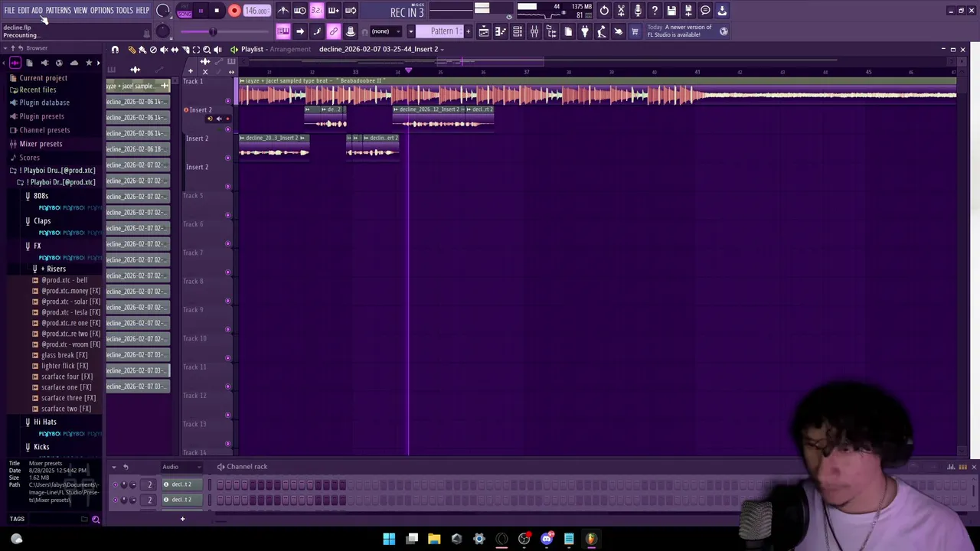Toggle the link-to-controller chain icon
The image size is (980, 551).
tap(334, 31)
